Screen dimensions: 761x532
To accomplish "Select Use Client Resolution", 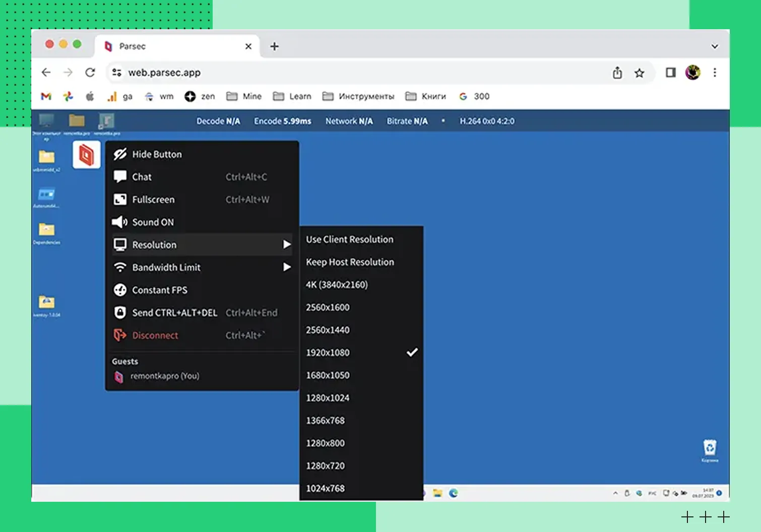I will pos(349,239).
